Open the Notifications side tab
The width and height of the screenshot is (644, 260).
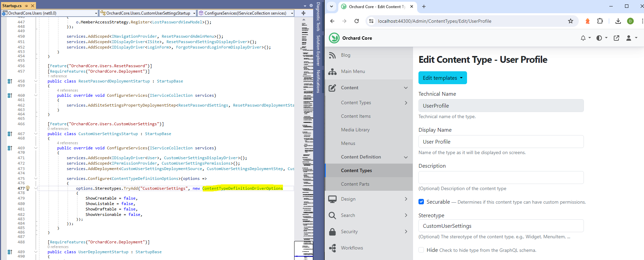[x=318, y=81]
